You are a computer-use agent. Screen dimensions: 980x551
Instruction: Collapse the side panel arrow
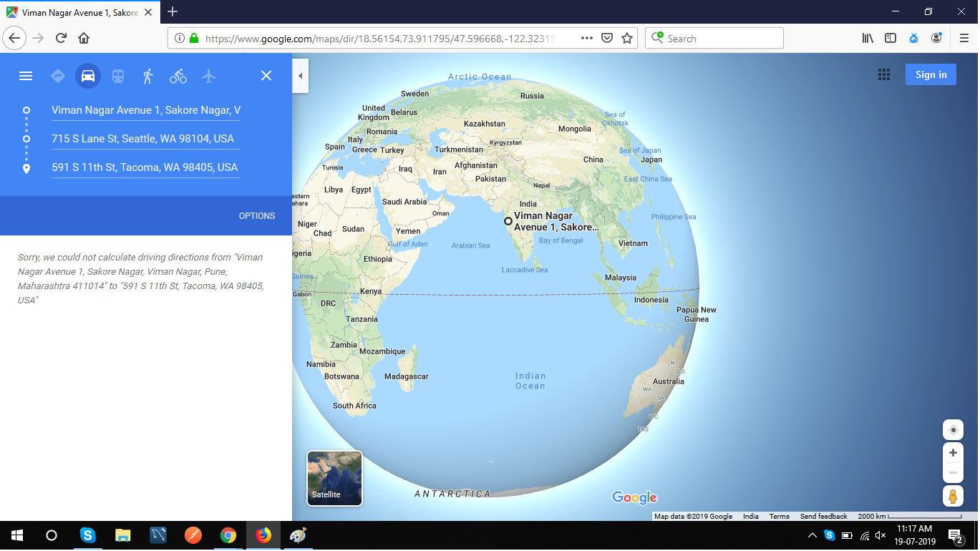(x=301, y=76)
